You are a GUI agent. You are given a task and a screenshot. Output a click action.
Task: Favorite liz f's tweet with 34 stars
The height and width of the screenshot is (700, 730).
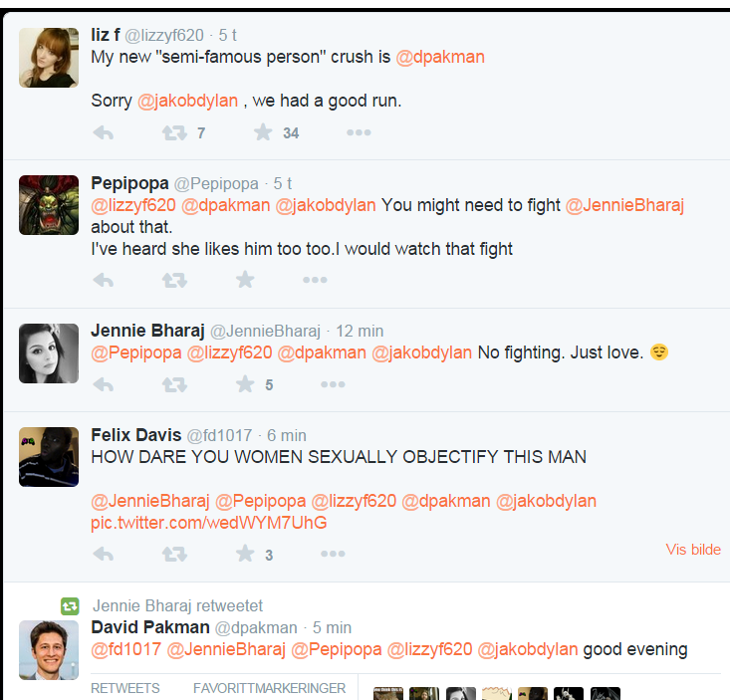point(263,132)
